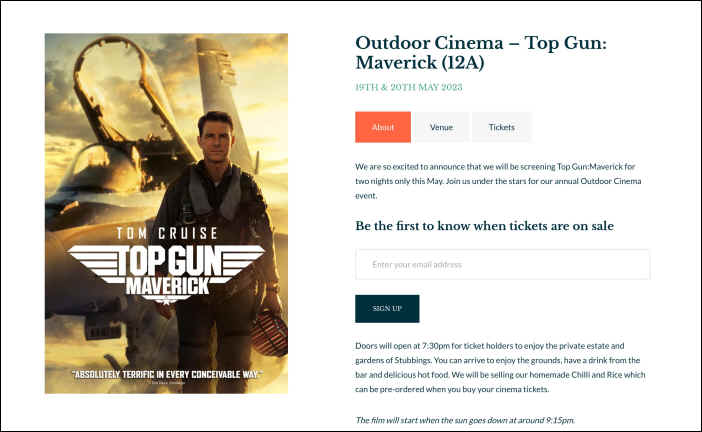Screen dimensions: 702x432
Task: Click the pilot's face in the poster
Action: [216, 138]
